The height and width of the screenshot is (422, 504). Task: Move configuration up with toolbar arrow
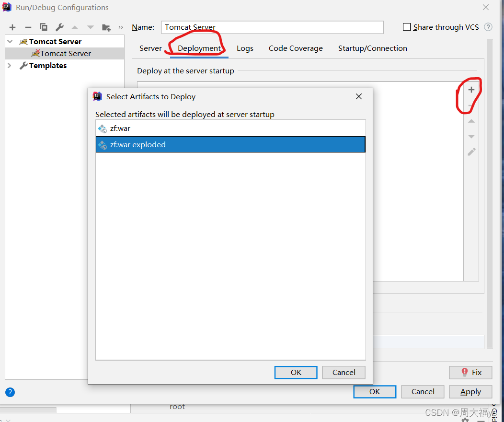click(75, 27)
